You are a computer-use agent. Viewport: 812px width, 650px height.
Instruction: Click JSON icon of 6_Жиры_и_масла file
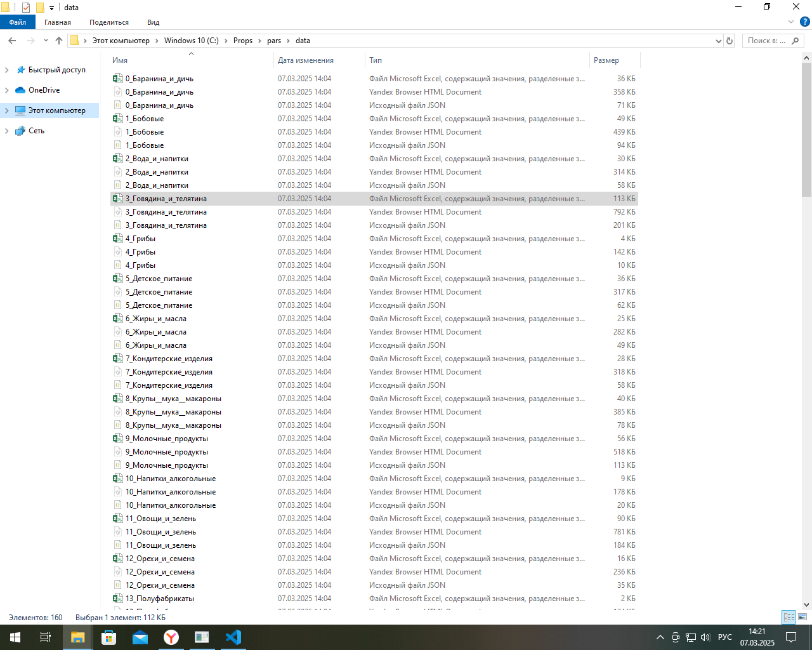[x=117, y=345]
